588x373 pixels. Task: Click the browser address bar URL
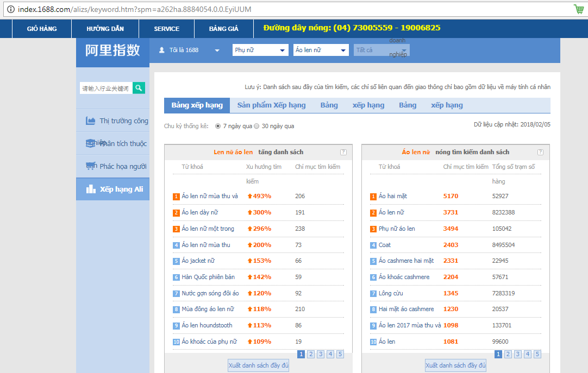click(x=135, y=9)
